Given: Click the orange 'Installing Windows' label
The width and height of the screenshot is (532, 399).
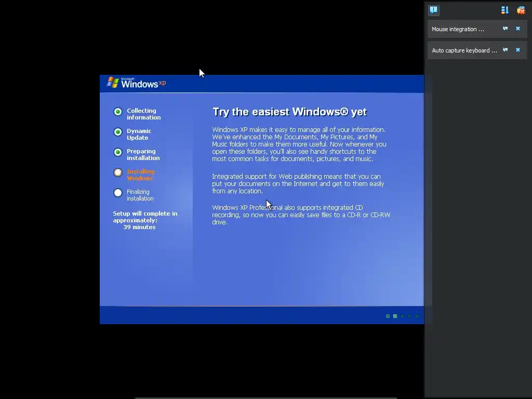Looking at the screenshot, I should (x=140, y=175).
